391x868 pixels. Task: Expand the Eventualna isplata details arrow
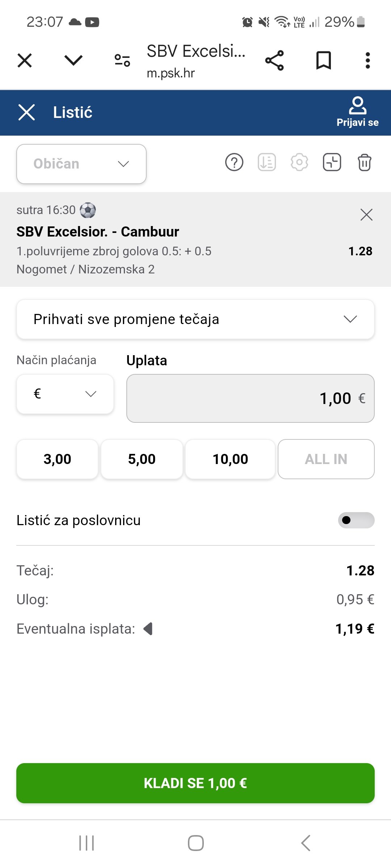click(148, 629)
